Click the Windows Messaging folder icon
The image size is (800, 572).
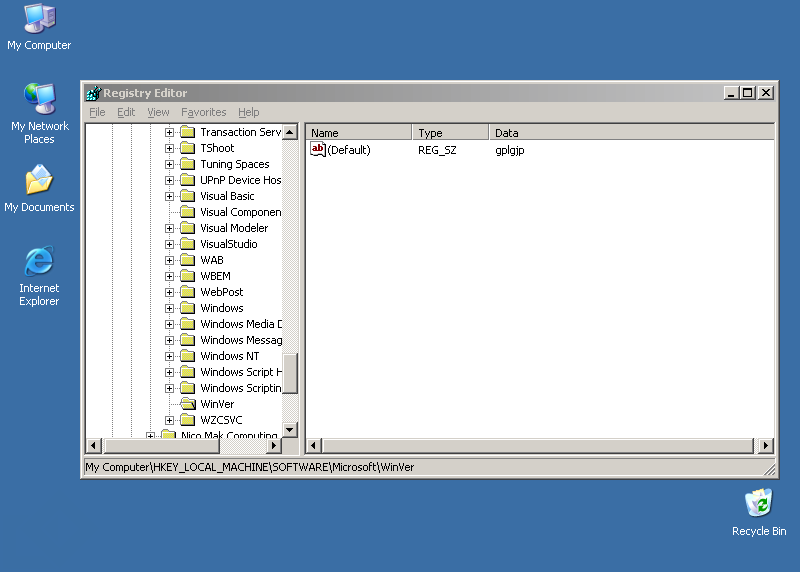point(188,340)
